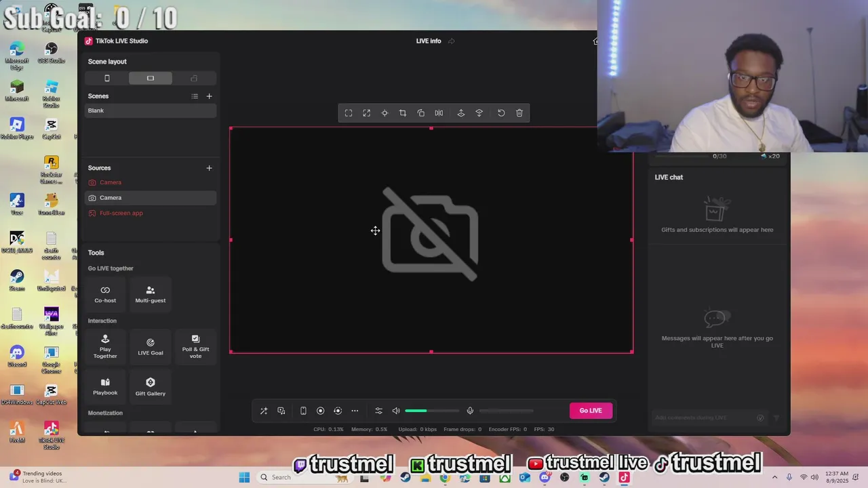
Task: Open the Minecraft desktop shortcut
Action: point(17,91)
